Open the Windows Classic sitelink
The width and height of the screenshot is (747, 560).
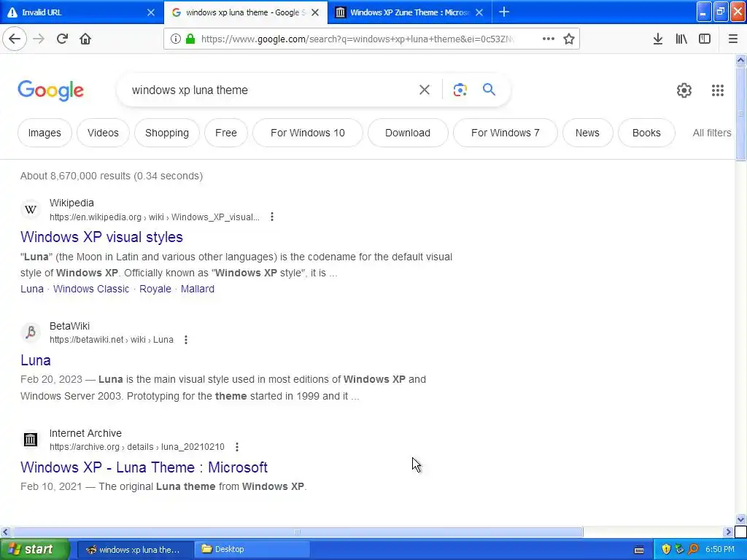pyautogui.click(x=91, y=289)
